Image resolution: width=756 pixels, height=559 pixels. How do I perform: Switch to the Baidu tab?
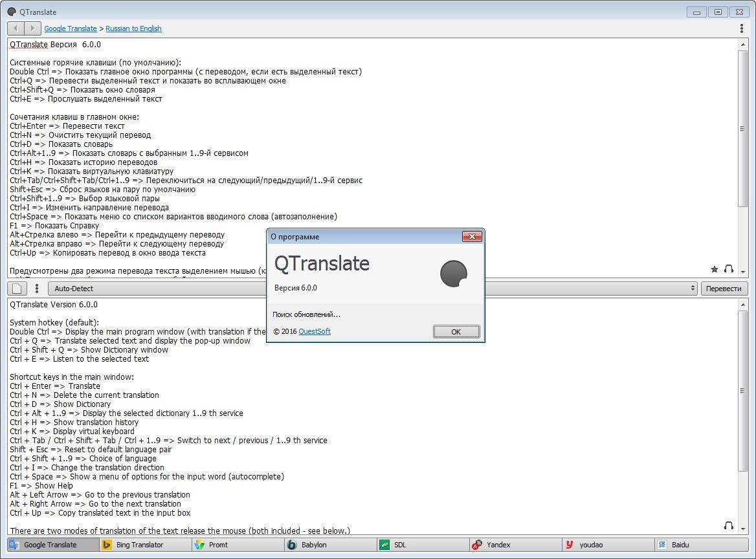click(x=702, y=545)
